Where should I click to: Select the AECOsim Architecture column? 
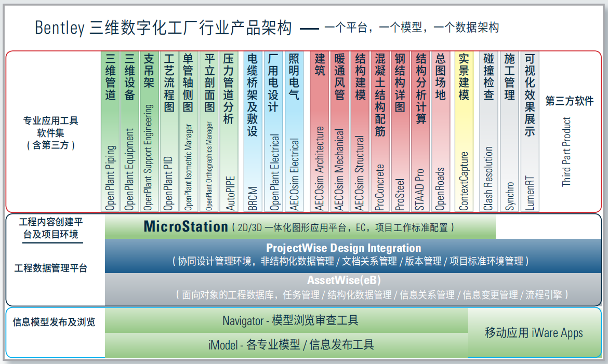click(319, 131)
